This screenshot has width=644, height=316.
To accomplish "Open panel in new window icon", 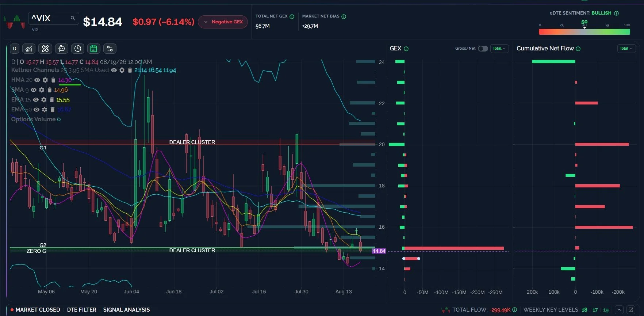I will coord(630,310).
